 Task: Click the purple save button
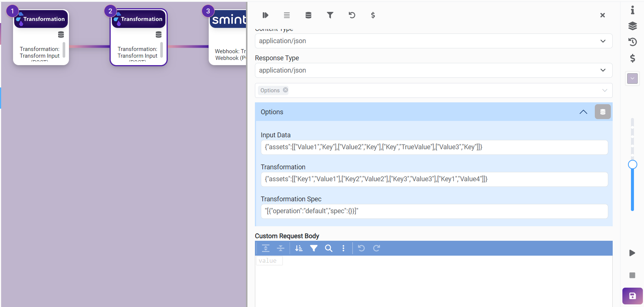pos(632,296)
